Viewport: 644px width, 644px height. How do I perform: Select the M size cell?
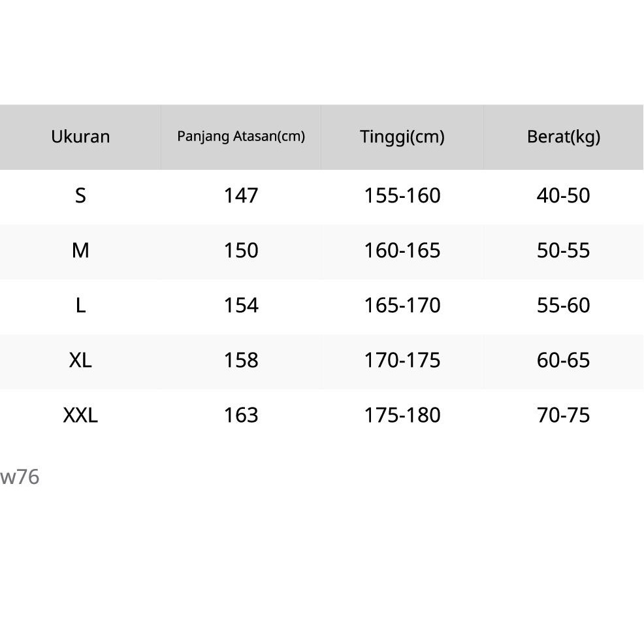[x=80, y=250]
